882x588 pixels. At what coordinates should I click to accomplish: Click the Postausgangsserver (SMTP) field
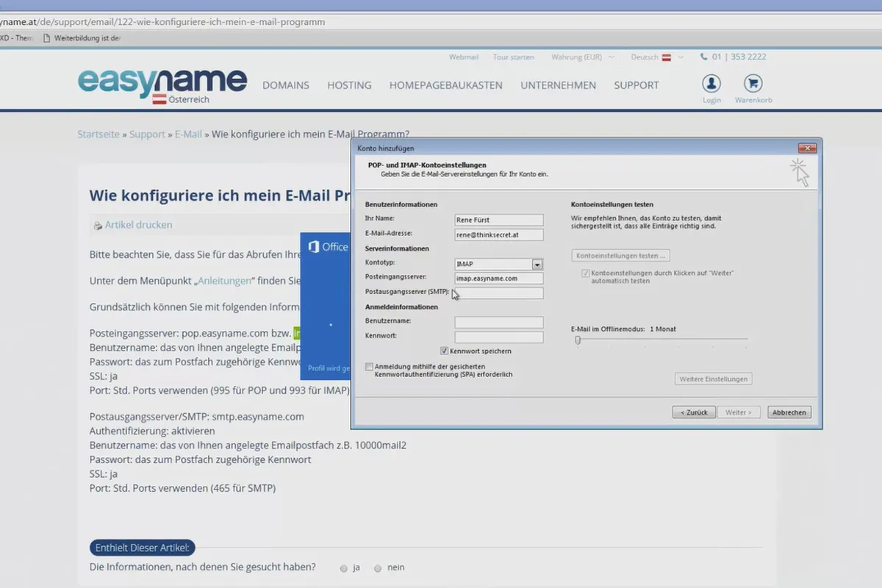click(499, 293)
